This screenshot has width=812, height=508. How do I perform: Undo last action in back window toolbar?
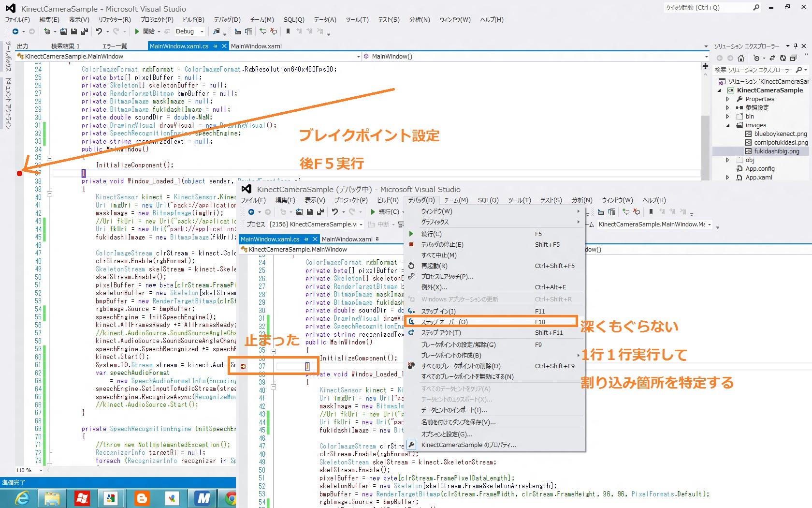99,31
